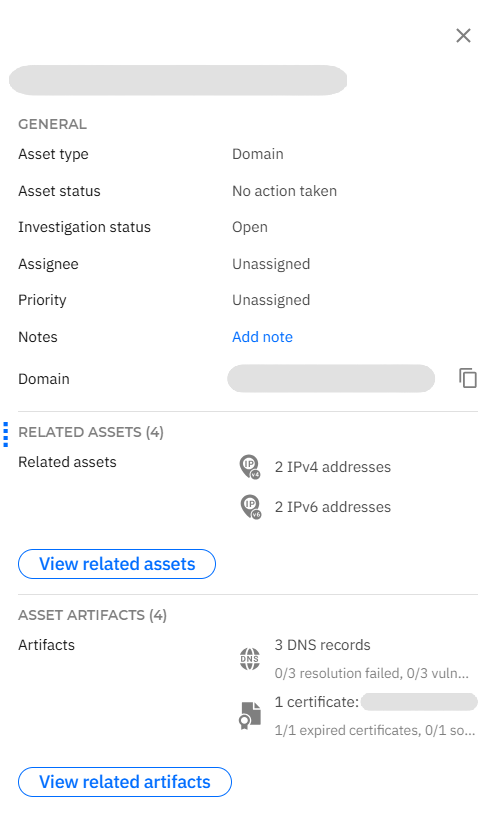Click the Assignee value Unassigned
The height and width of the screenshot is (837, 490).
[x=271, y=264]
